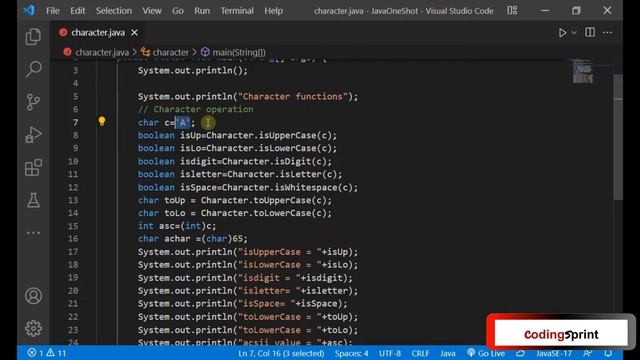
Task: Open the File menu
Action: click(x=53, y=11)
